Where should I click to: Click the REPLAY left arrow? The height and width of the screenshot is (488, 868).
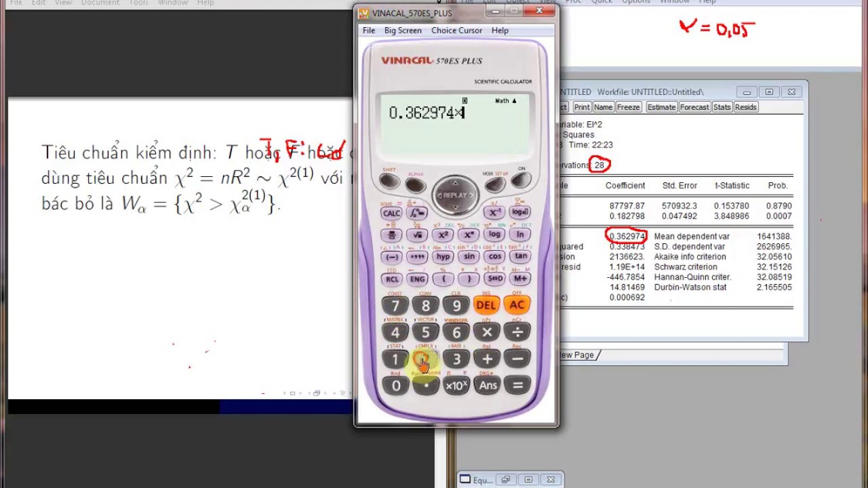tap(440, 195)
